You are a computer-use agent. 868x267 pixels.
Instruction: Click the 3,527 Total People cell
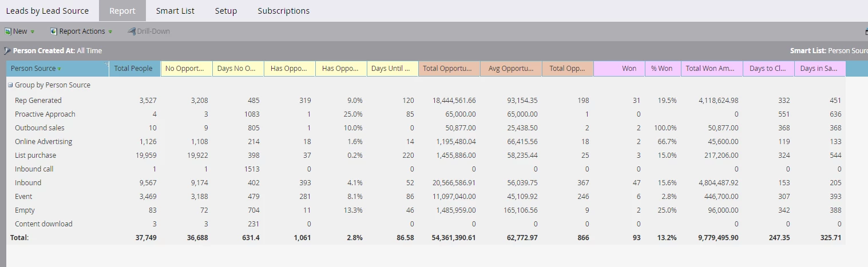tap(148, 101)
